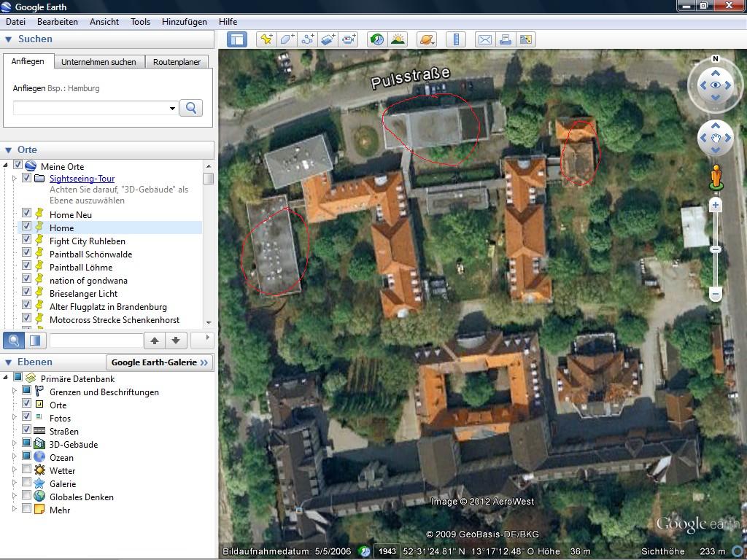Open the ruler measuring tool
Screen dimensions: 747x560
click(x=456, y=39)
